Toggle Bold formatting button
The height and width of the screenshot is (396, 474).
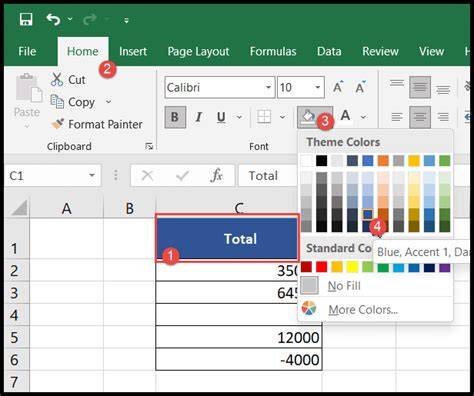click(x=175, y=117)
